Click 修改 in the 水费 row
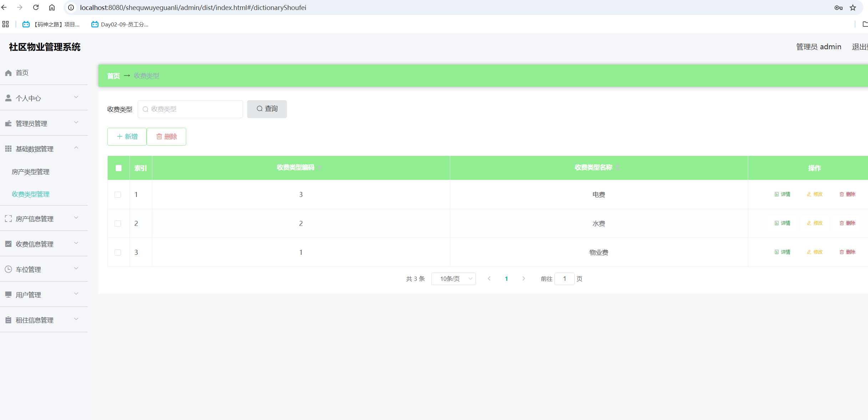 point(815,223)
